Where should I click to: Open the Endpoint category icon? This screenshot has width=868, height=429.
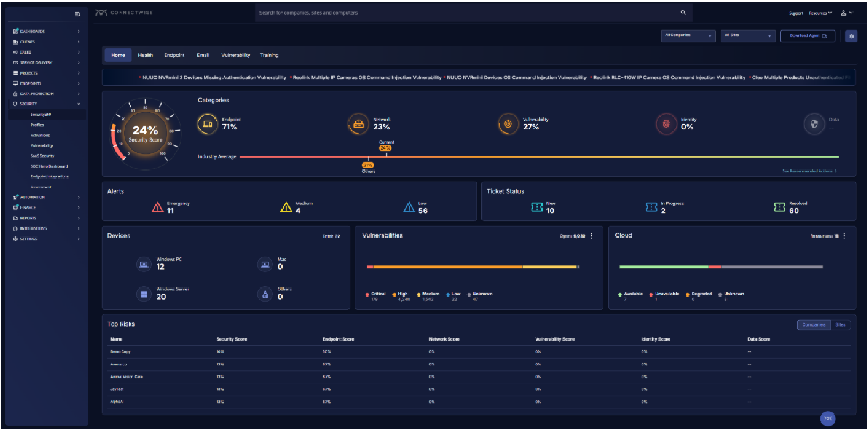point(207,124)
